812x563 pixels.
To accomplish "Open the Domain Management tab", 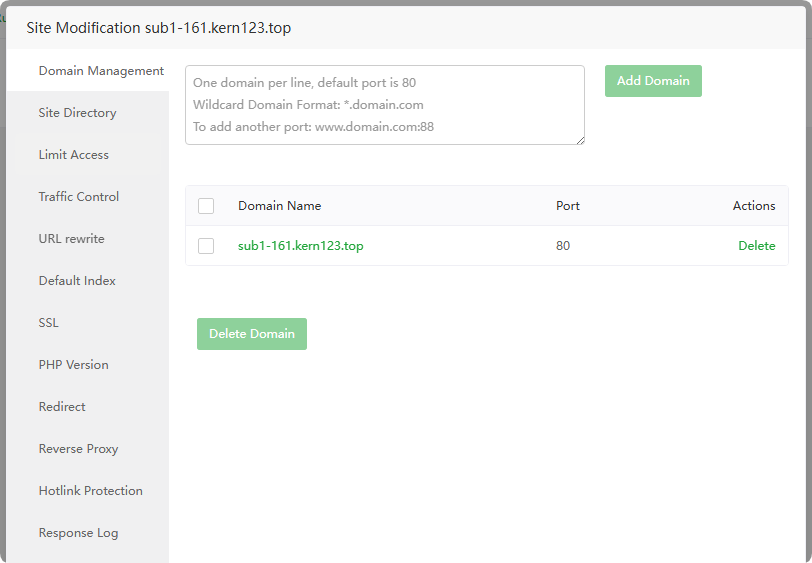I will 101,71.
